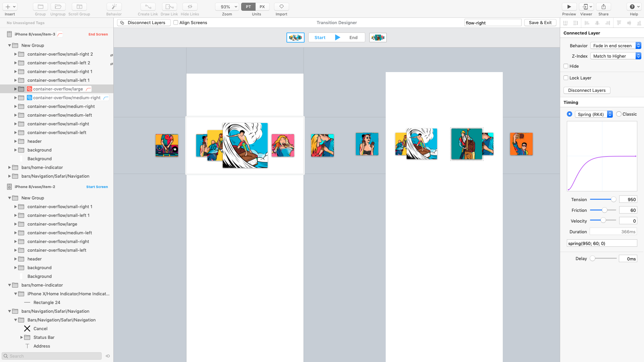Switch units to PT
This screenshot has width=644, height=362.
[248, 7]
